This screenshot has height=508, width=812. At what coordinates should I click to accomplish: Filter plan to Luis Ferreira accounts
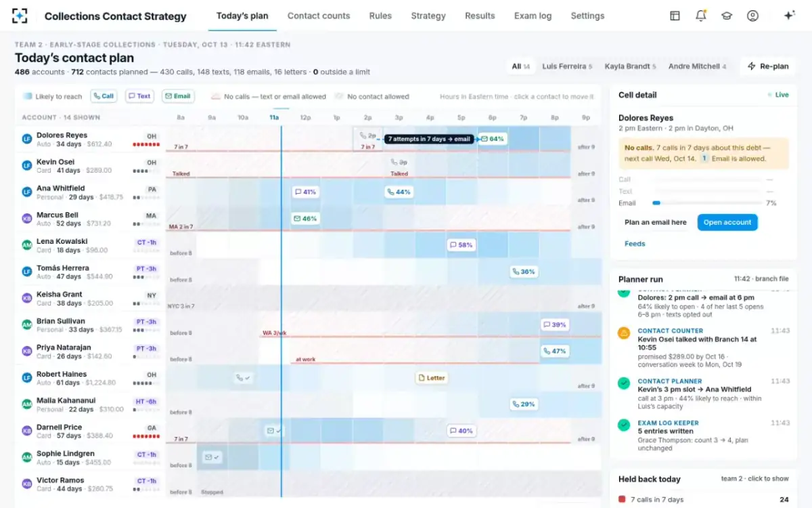click(567, 66)
